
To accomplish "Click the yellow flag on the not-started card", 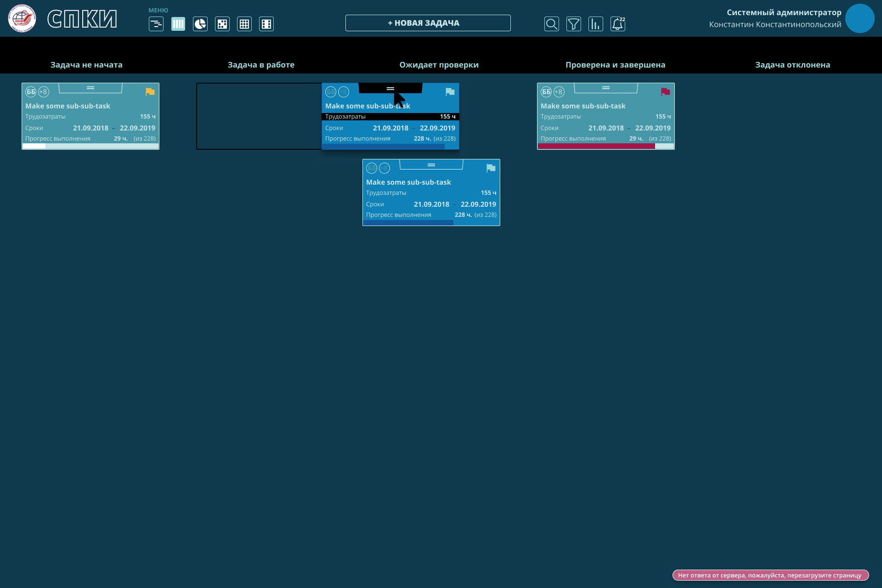I will pos(150,92).
